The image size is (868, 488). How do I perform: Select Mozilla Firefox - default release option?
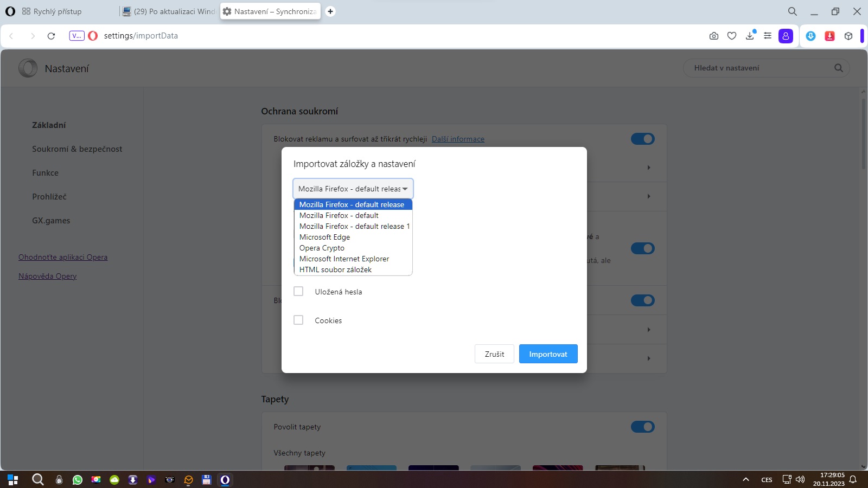click(x=353, y=204)
